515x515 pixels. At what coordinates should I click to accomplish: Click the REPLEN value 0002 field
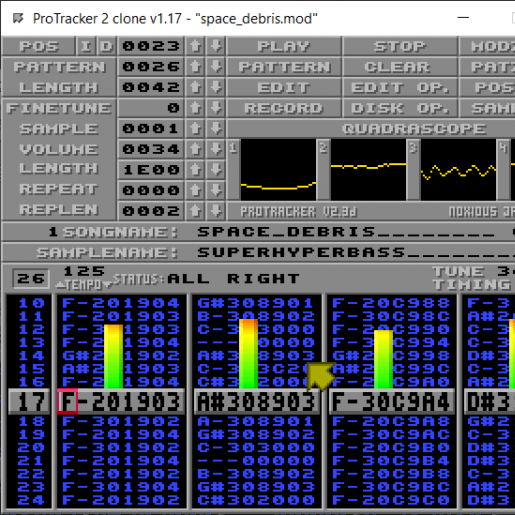point(151,211)
